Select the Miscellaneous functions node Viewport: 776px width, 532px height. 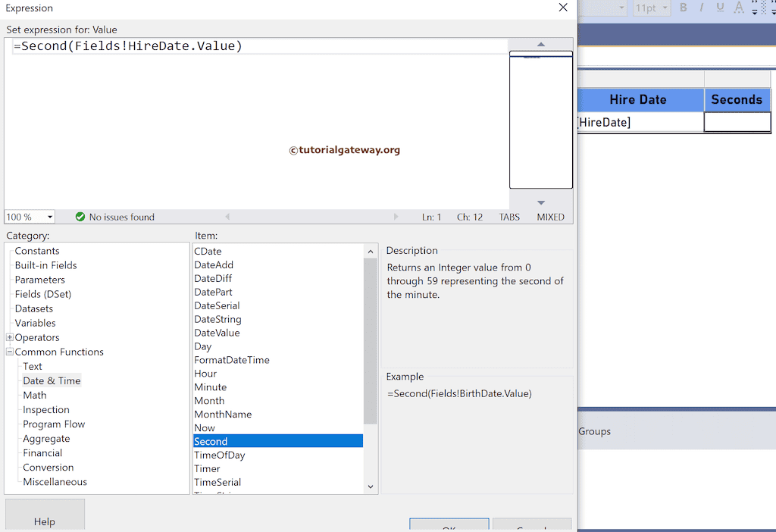(55, 481)
